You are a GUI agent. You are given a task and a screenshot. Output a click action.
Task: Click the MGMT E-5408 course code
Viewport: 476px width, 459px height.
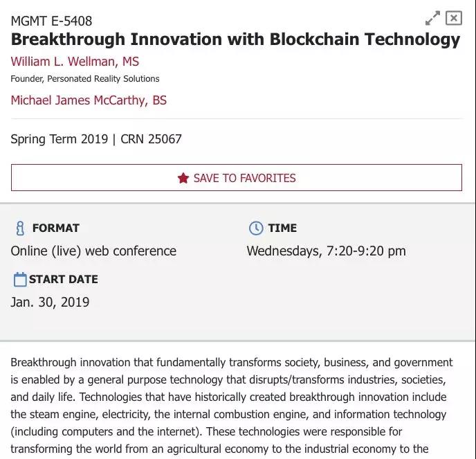pyautogui.click(x=51, y=21)
